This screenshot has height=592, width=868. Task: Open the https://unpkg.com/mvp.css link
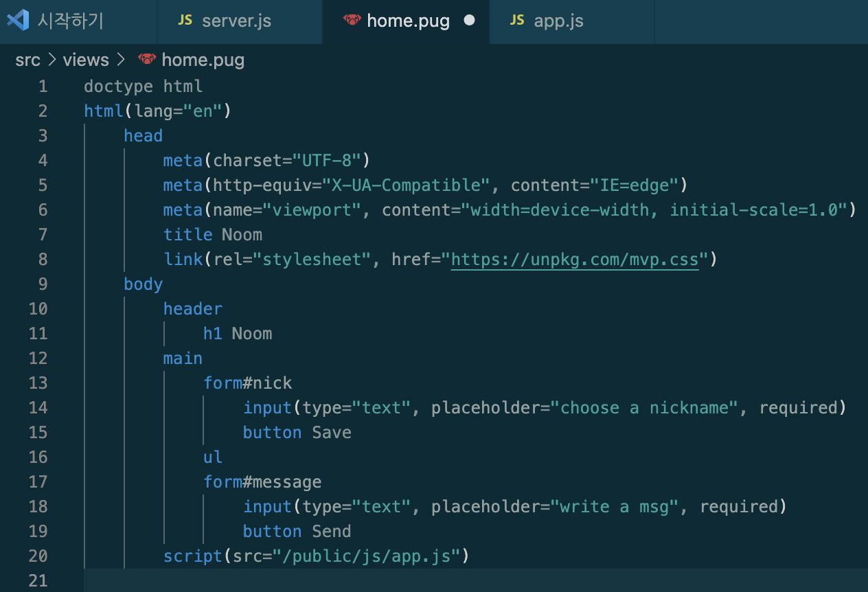[575, 260]
